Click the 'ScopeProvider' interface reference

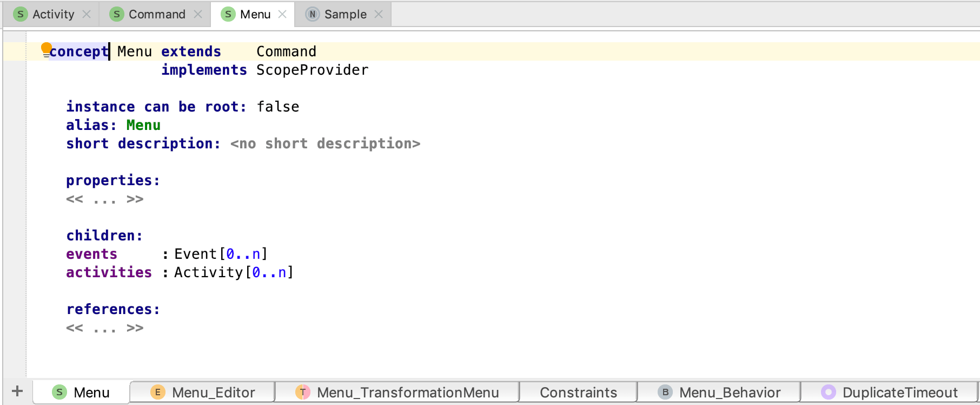(312, 70)
